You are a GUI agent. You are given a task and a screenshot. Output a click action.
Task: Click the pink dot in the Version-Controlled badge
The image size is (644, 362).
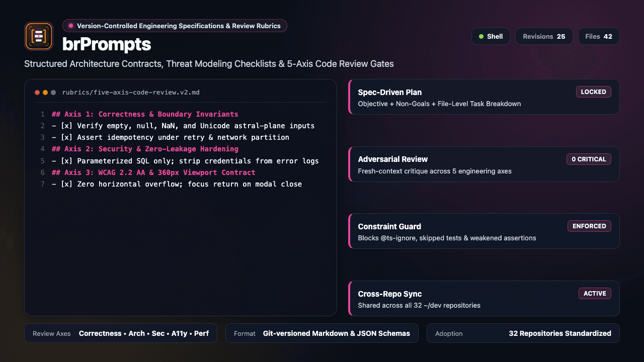click(71, 26)
